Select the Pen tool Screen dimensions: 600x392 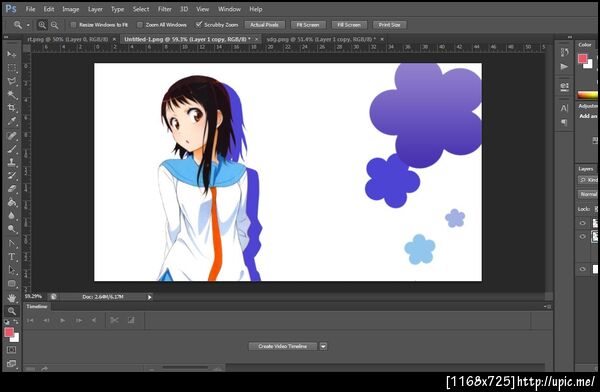click(11, 243)
